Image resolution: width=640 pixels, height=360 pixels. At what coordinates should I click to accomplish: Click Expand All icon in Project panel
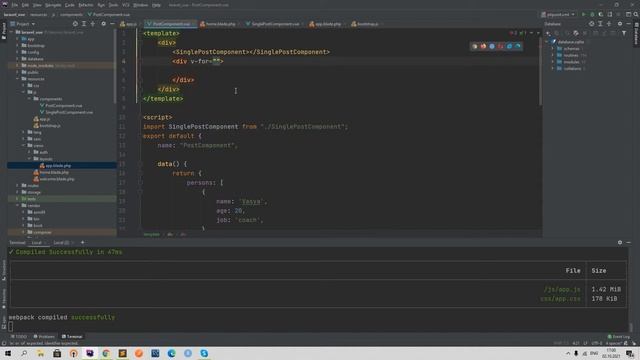[x=84, y=24]
